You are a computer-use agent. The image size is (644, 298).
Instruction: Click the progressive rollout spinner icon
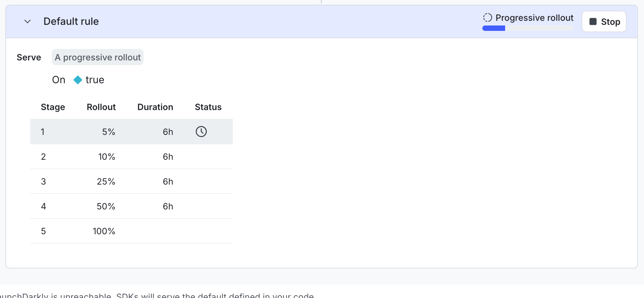487,17
